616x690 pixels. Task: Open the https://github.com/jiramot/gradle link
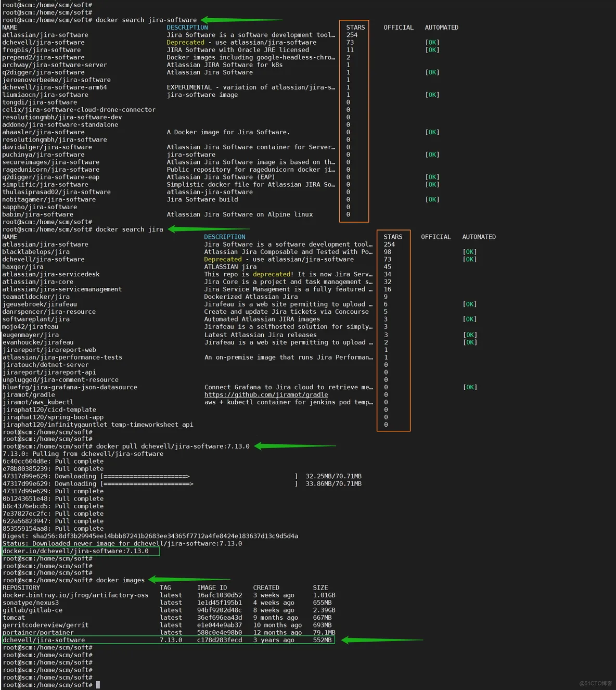click(266, 395)
